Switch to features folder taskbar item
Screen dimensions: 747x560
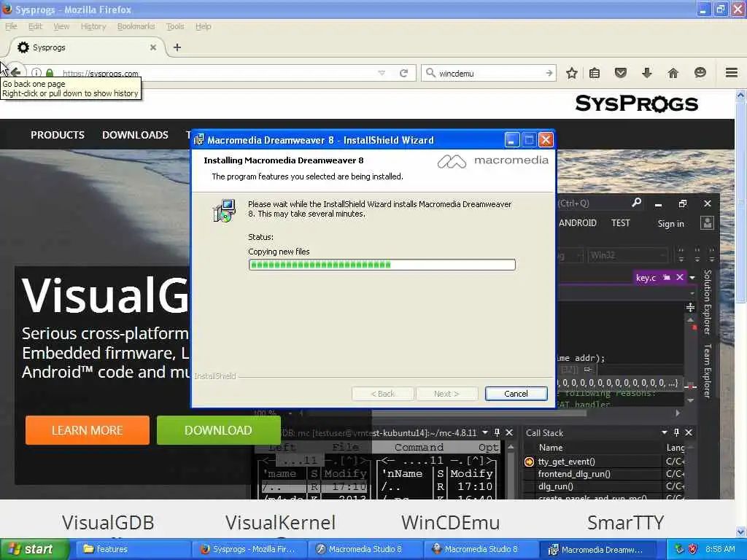click(x=132, y=549)
